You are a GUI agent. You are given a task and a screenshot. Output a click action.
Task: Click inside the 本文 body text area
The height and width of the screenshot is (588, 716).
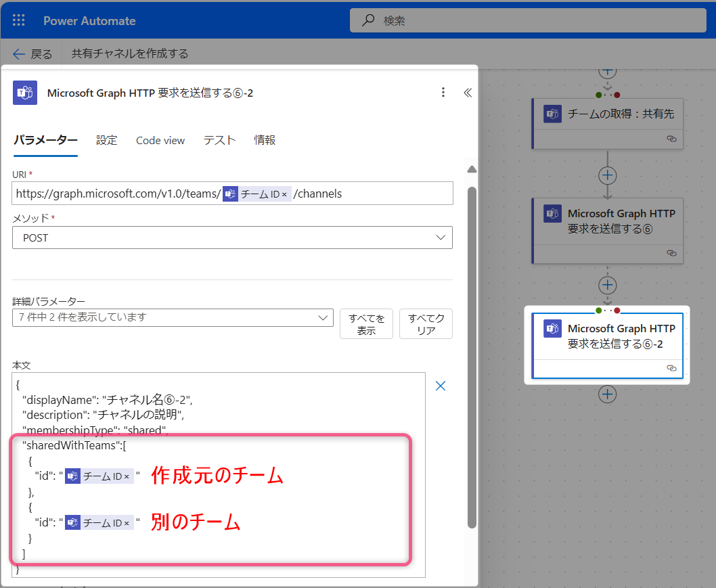coord(219,475)
